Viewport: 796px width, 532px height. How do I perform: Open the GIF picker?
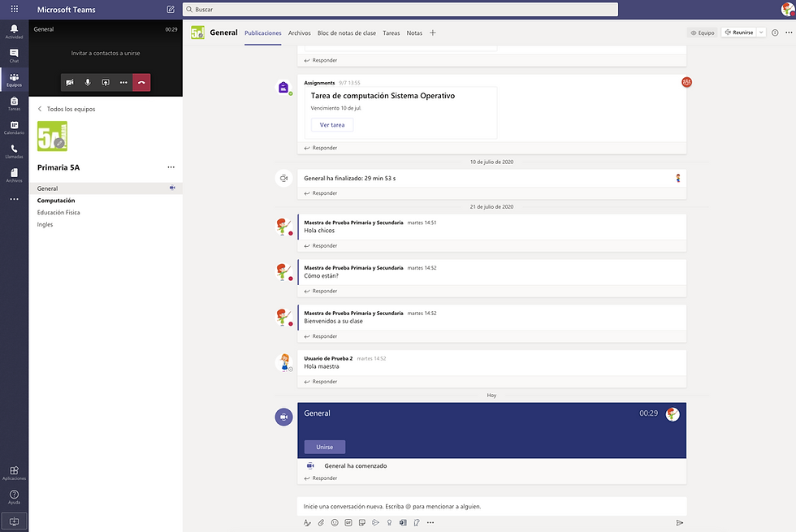coord(348,522)
